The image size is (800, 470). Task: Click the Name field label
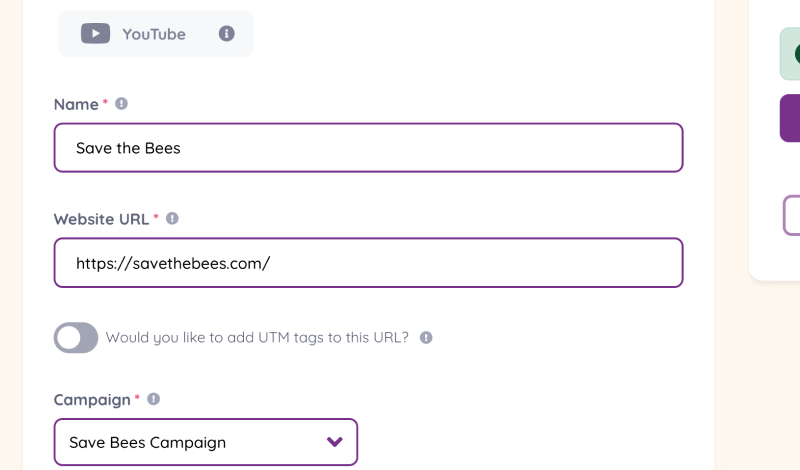(76, 104)
